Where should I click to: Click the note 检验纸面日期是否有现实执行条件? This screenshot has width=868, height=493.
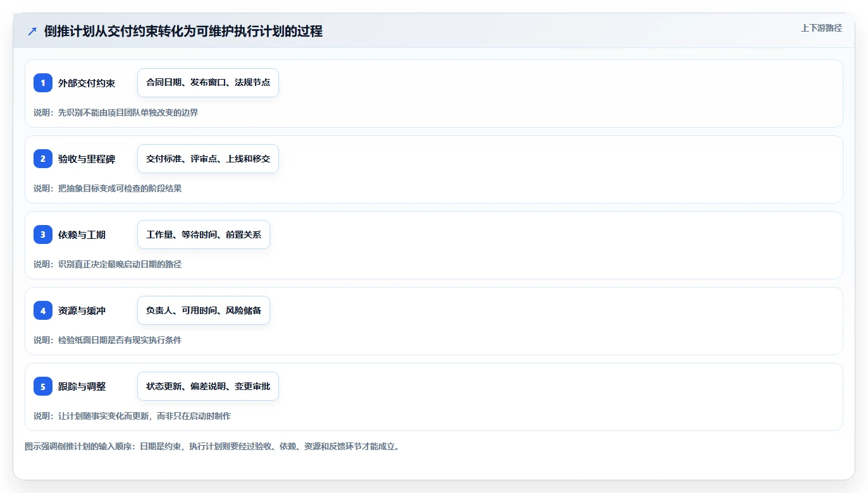(x=108, y=340)
